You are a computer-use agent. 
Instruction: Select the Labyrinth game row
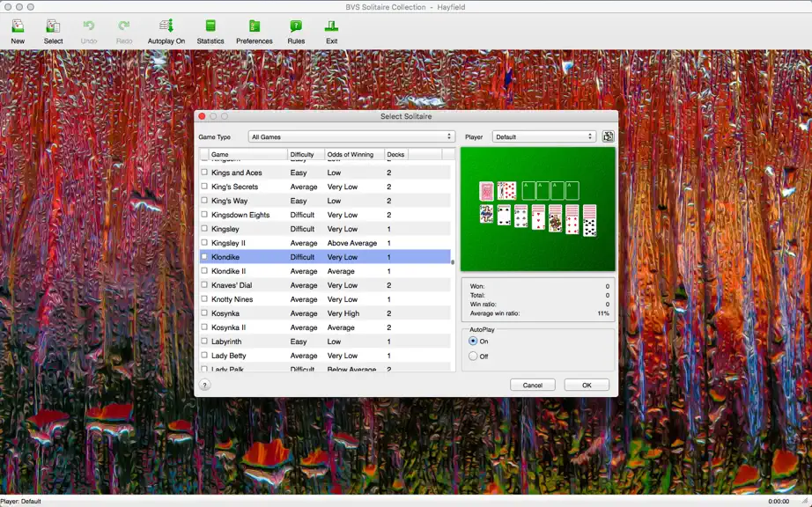[325, 342]
